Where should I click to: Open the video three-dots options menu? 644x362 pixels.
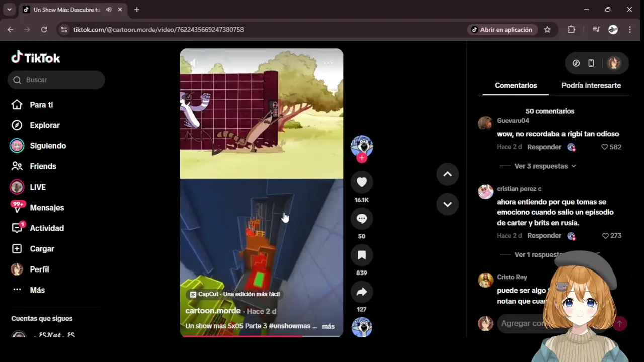pyautogui.click(x=328, y=63)
